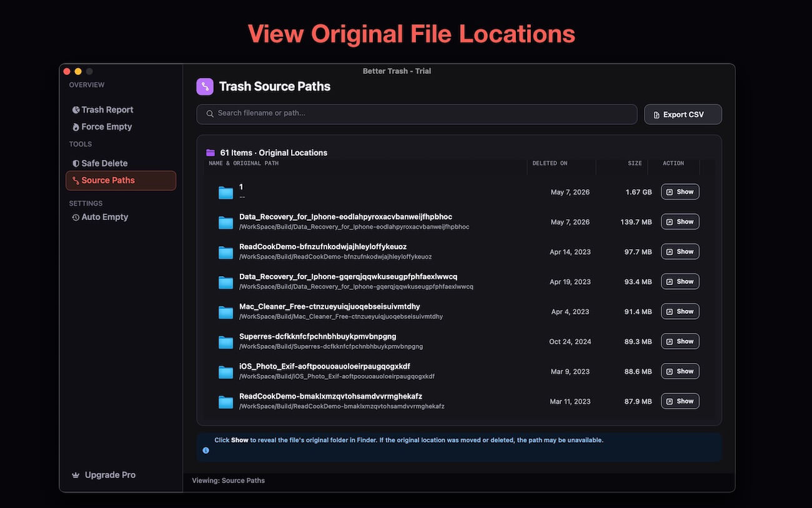
Task: Click the Mac_Cleaner_Free-ctnzueyuiqjuoqebseisuivmtdhy name
Action: [330, 307]
